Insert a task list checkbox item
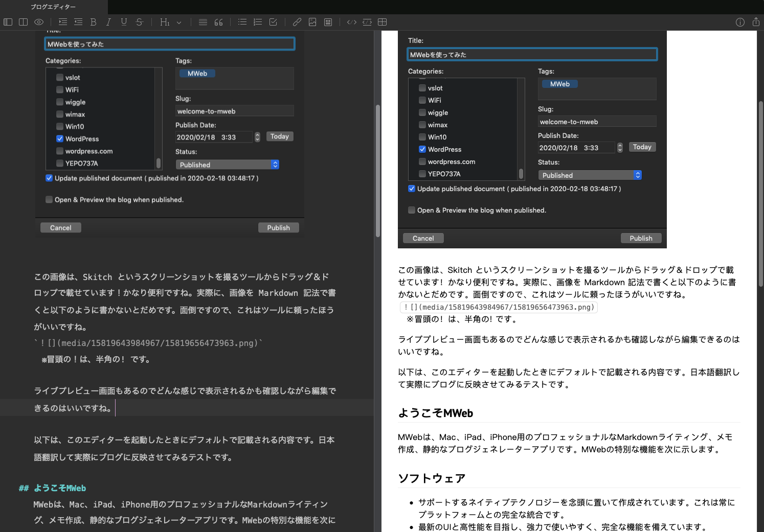The width and height of the screenshot is (764, 532). (273, 22)
